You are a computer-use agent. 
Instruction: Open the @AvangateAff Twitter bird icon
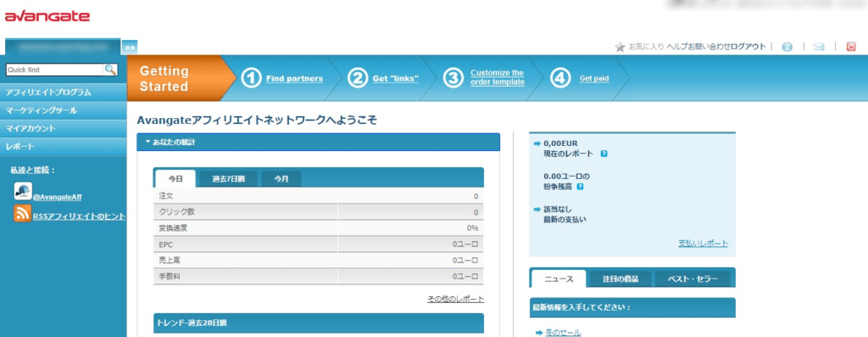pos(23,191)
